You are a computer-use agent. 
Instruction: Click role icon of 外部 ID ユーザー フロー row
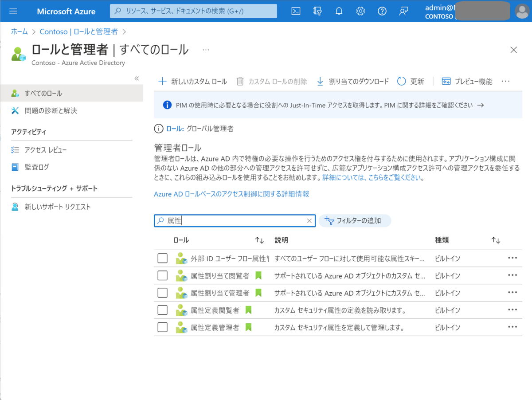click(x=181, y=258)
